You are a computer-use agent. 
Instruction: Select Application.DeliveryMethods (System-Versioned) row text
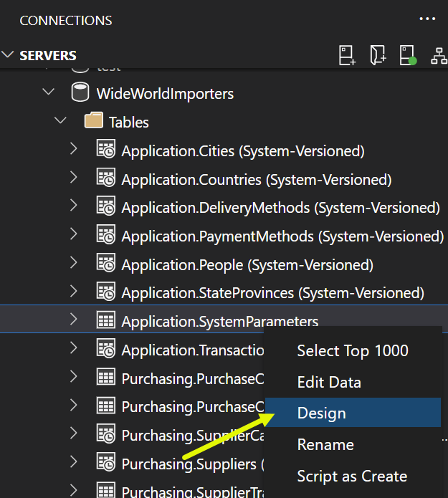[281, 208]
